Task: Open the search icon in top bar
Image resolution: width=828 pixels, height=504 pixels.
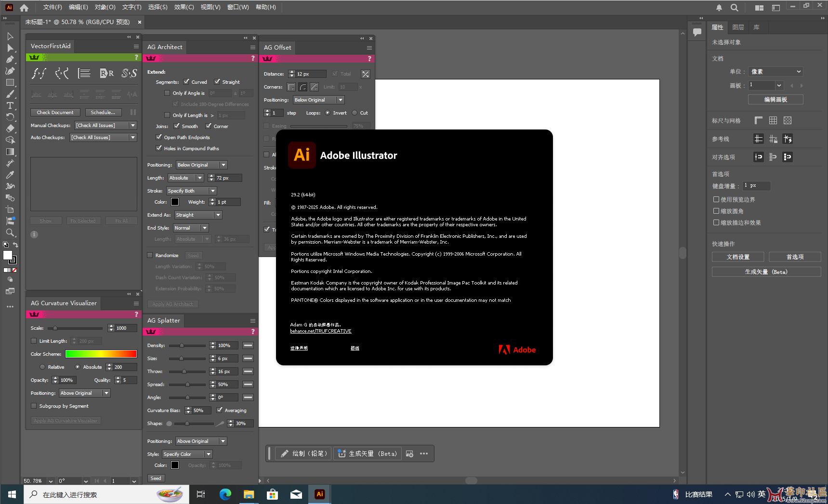Action: [734, 8]
